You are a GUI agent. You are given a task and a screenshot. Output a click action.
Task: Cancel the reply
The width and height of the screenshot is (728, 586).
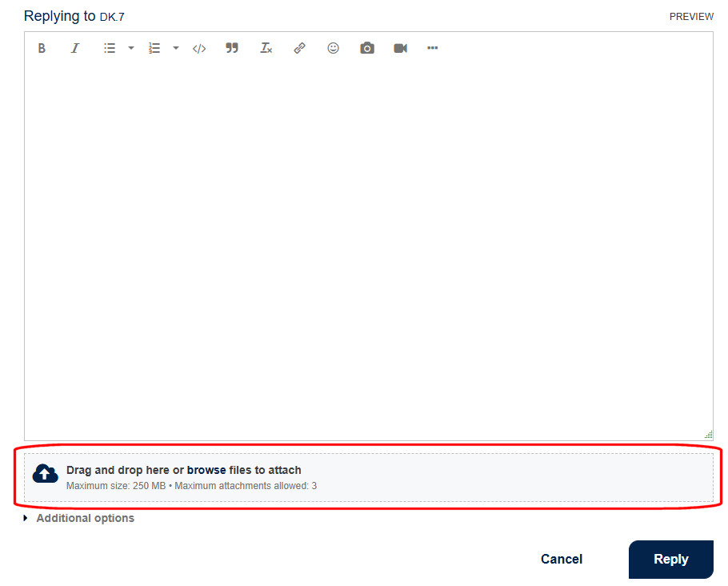click(x=562, y=559)
